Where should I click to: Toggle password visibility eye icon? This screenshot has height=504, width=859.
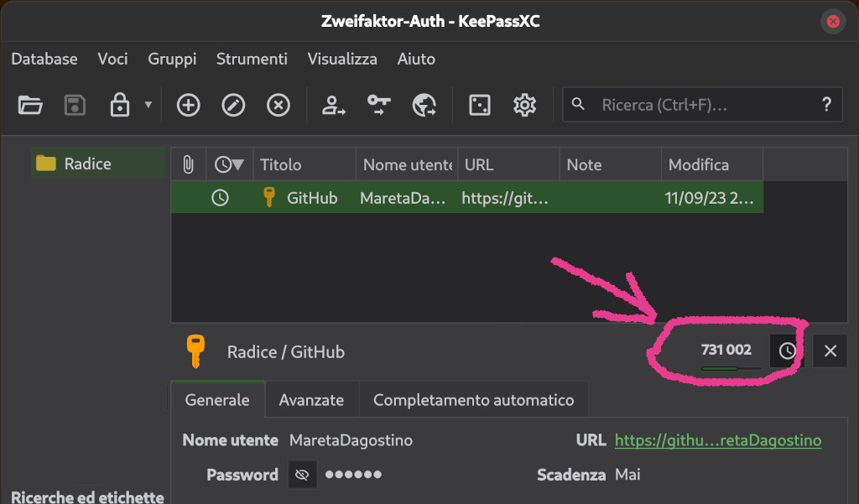(x=303, y=475)
